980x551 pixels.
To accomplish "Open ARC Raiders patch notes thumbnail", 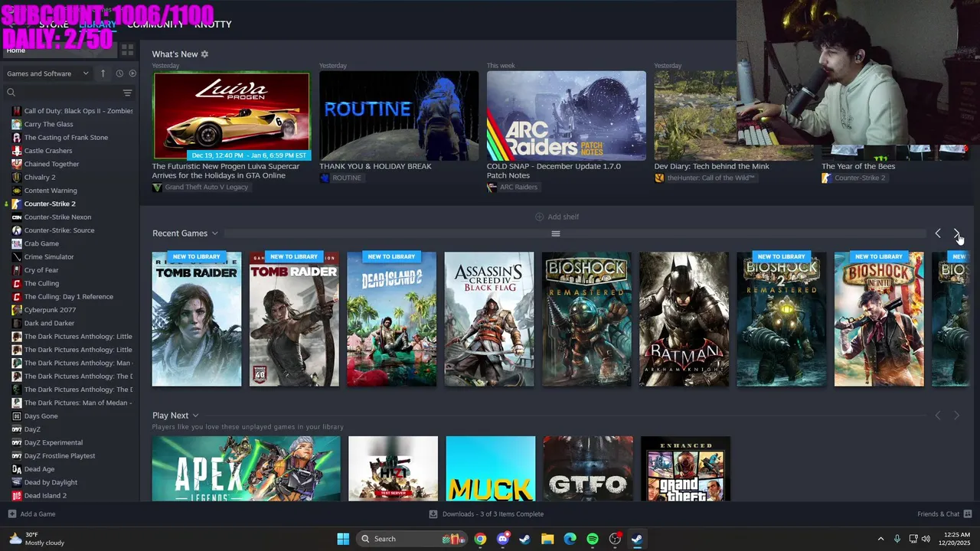I will coord(567,116).
